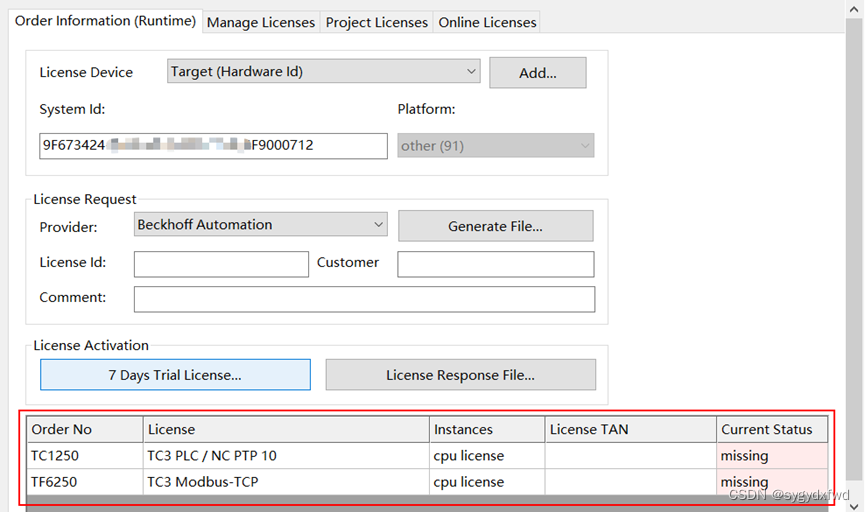Select the TF6250 order row
The image size is (865, 512).
click(x=428, y=482)
